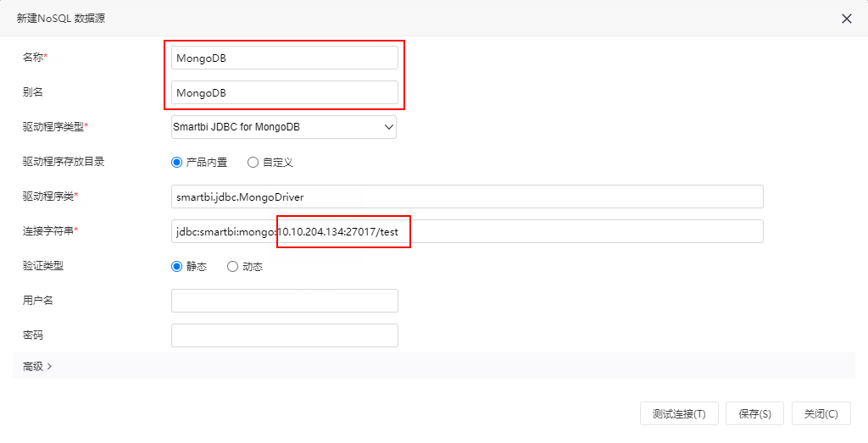The height and width of the screenshot is (443, 868).
Task: Click the 连接字符串 connection string field
Action: tap(467, 231)
